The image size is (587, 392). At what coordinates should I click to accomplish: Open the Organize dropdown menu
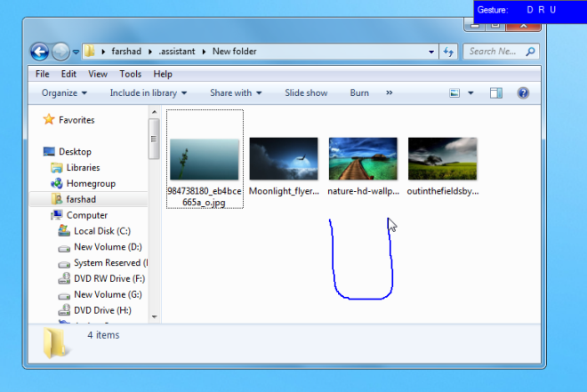point(64,92)
